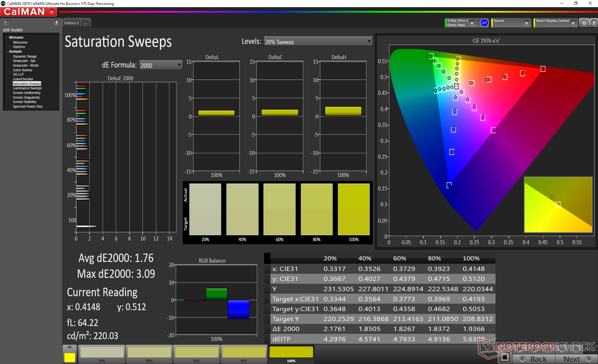598x364 pixels.
Task: Open the CalMAN logo main menu
Action: [x=28, y=12]
